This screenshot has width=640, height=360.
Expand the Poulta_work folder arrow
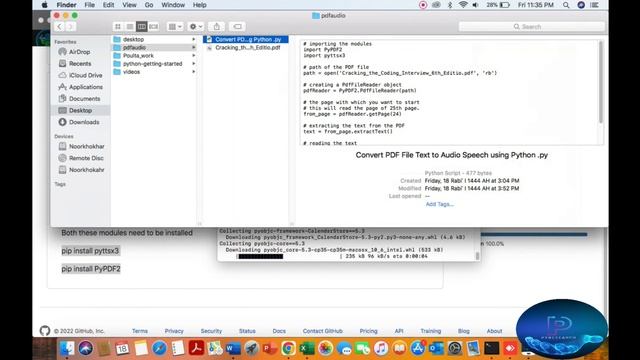tap(194, 56)
